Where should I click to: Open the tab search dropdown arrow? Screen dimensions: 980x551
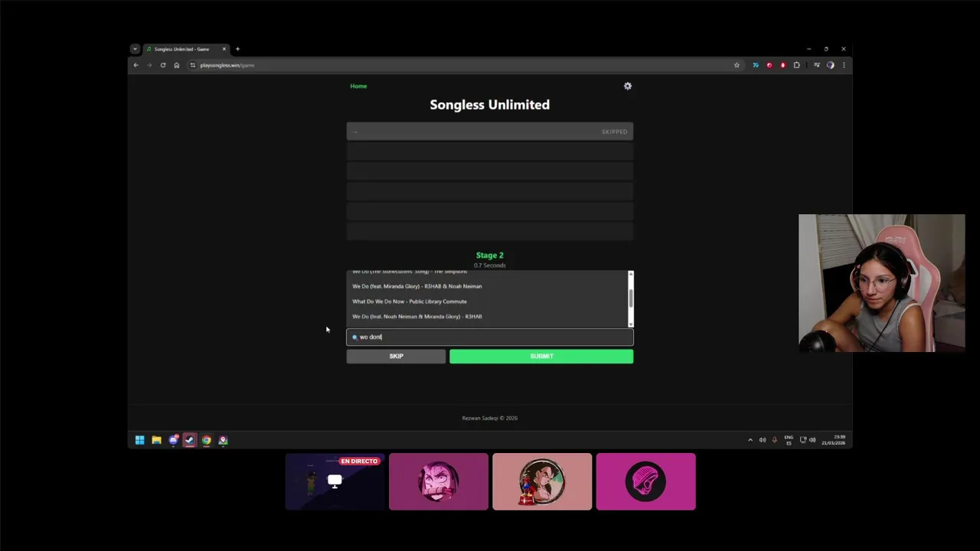pos(135,49)
